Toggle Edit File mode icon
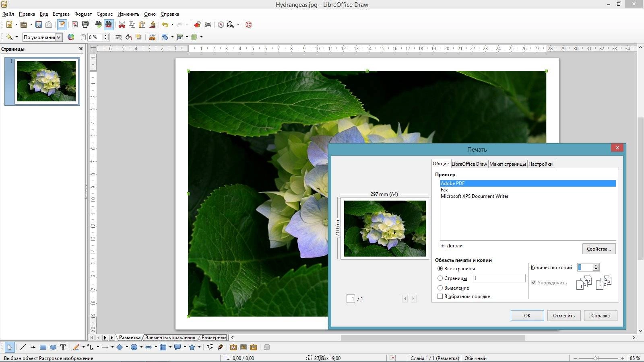The image size is (644, 362). click(x=62, y=25)
